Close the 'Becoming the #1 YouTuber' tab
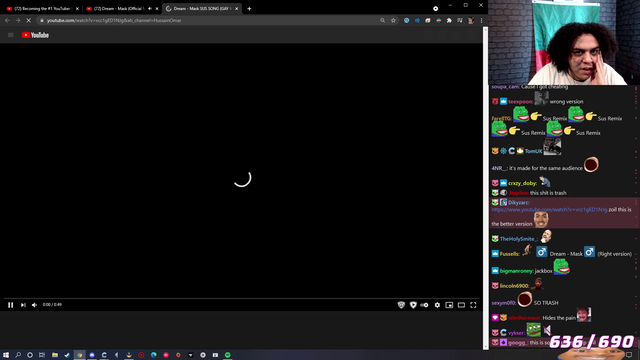Screen dimensions: 640x360 click(77, 9)
